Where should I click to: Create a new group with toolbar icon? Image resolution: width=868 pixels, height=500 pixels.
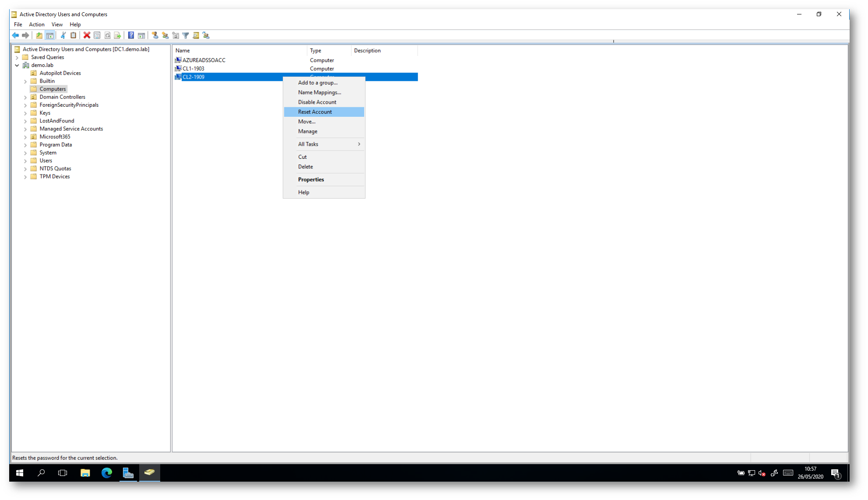[x=165, y=35]
